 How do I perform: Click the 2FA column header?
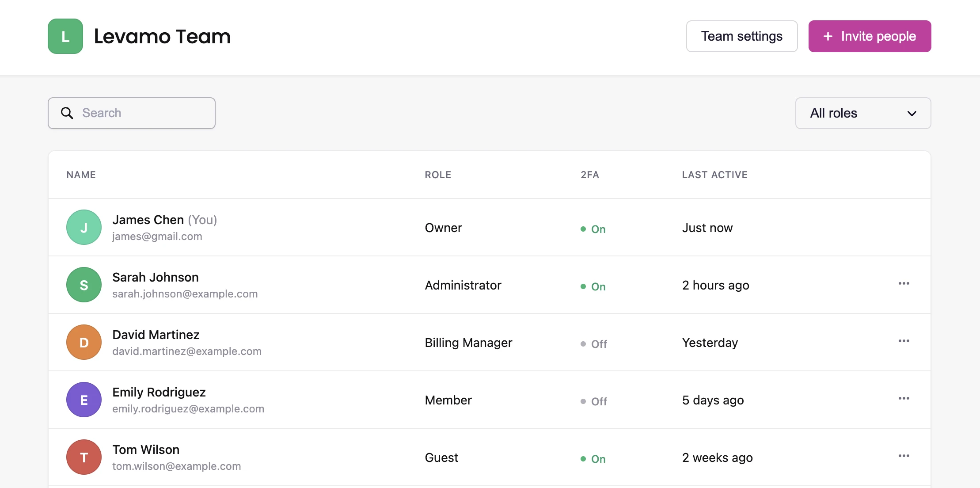590,175
